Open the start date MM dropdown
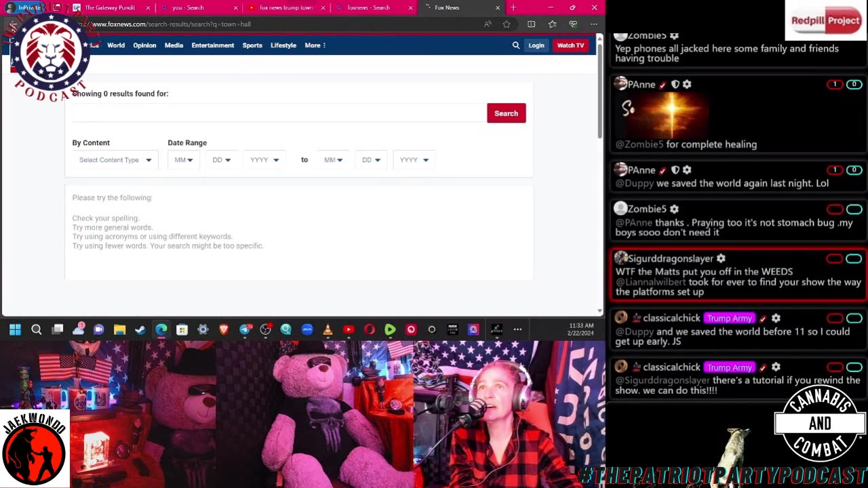The image size is (868, 488). pyautogui.click(x=183, y=160)
